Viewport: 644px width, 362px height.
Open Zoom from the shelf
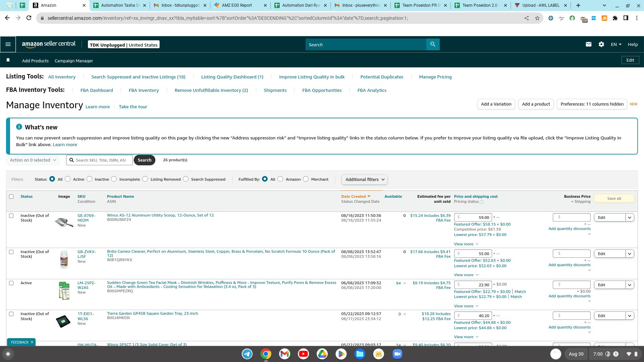[x=397, y=354]
